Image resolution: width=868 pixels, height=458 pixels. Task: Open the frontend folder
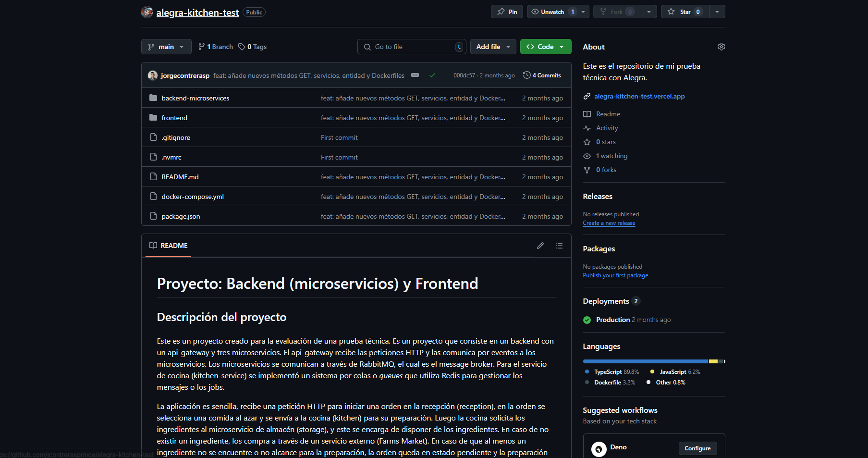tap(174, 118)
